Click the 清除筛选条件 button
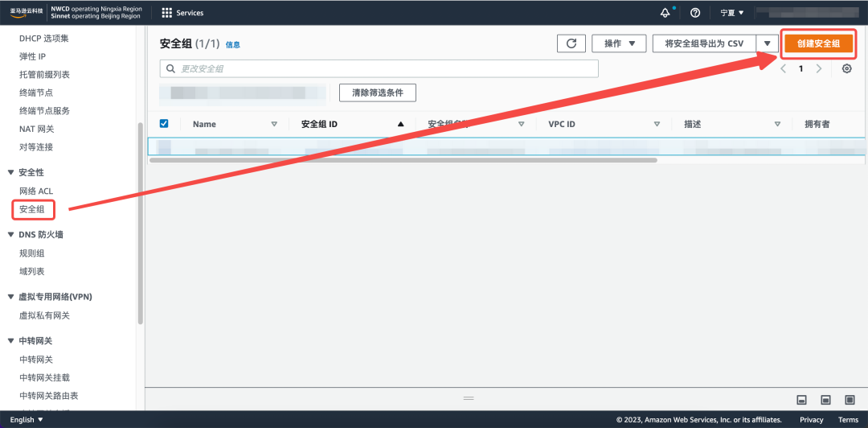This screenshot has width=868, height=428. click(x=378, y=93)
